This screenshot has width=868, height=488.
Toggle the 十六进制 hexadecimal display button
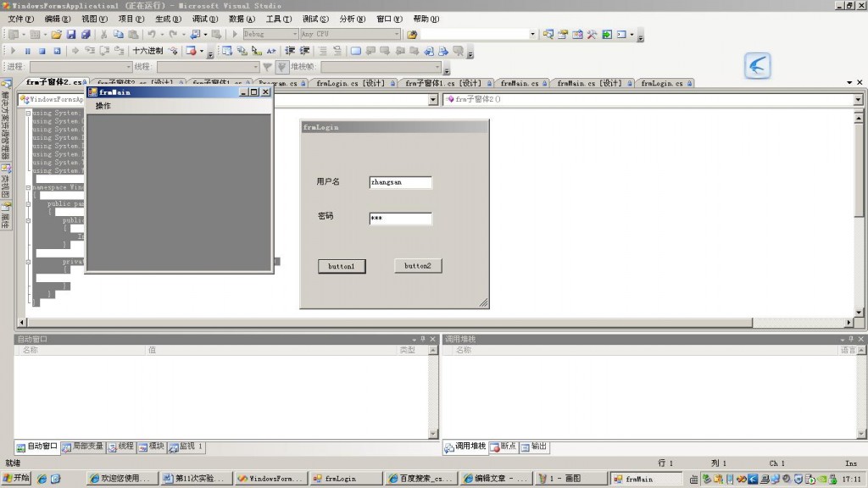(147, 51)
